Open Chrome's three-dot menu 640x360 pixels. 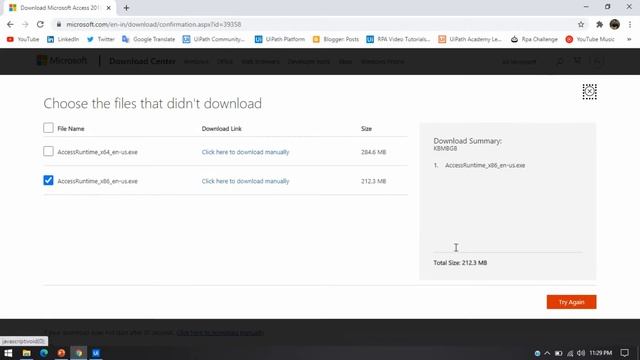pos(630,24)
